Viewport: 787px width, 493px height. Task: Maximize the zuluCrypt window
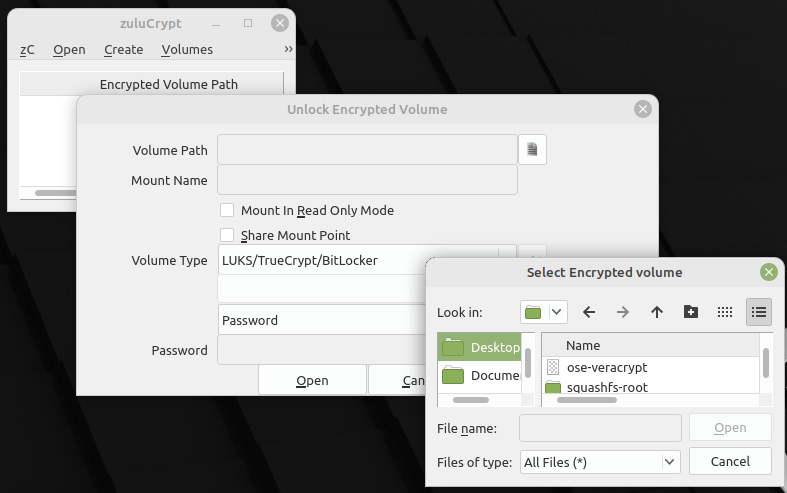coord(248,23)
